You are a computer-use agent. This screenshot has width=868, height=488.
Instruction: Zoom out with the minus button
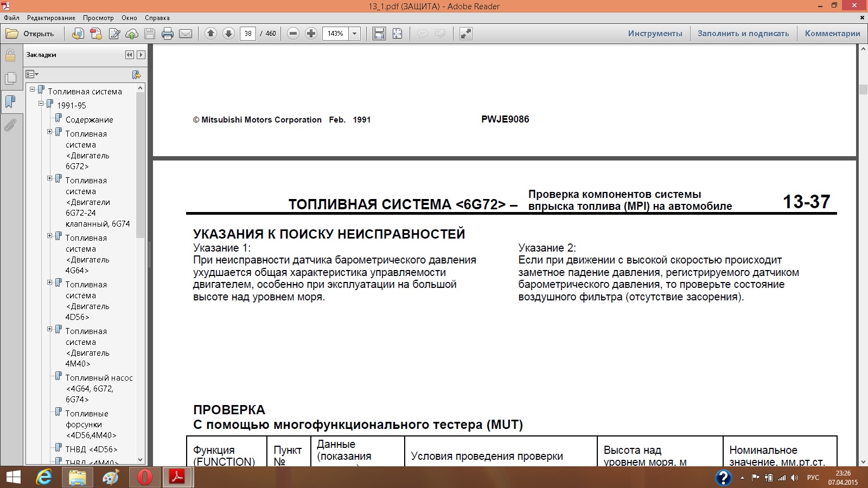tap(293, 34)
